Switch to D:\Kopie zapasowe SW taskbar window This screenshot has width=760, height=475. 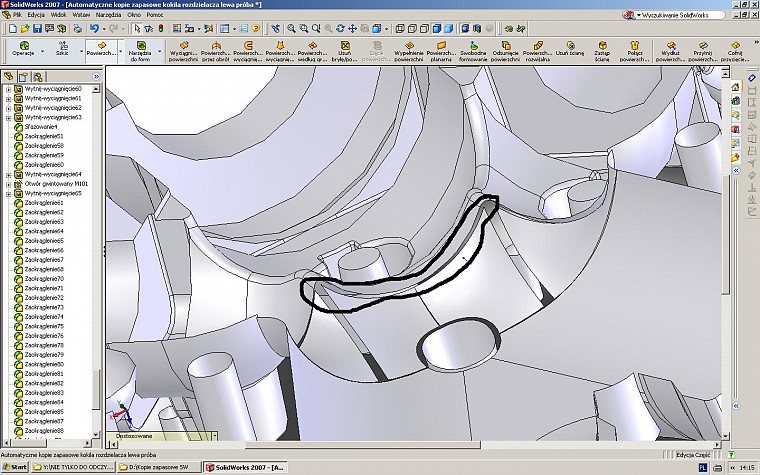click(156, 467)
